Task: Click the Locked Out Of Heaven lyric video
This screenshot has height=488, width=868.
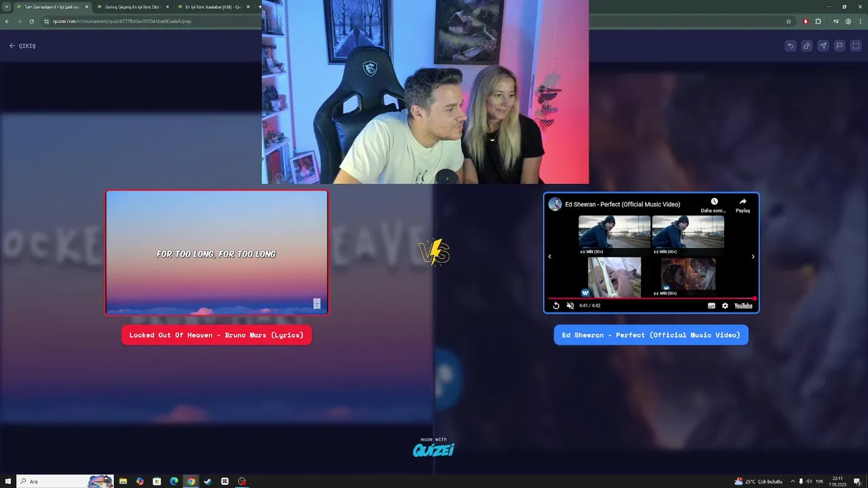Action: [216, 253]
